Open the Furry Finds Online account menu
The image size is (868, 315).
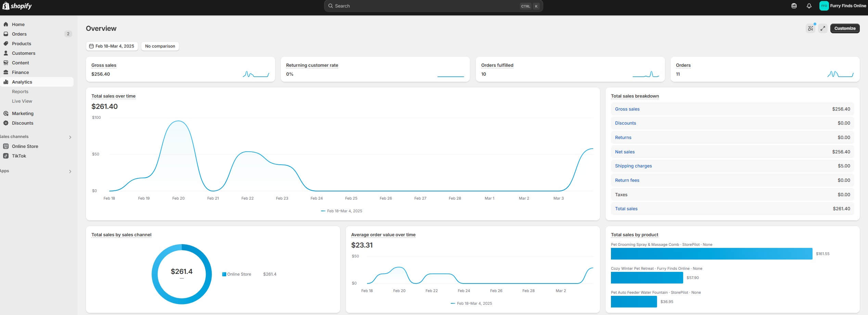point(843,6)
